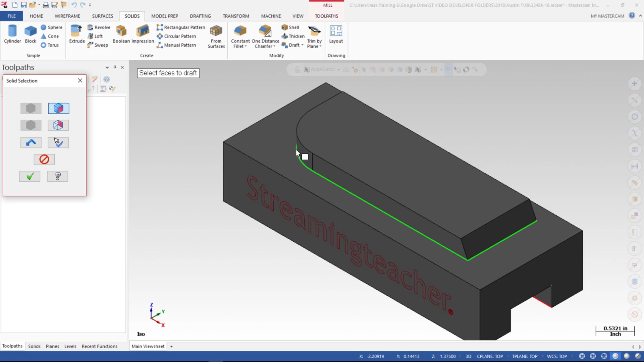Expand the Constant Fillet dropdown arrow
Viewport: 644px width, 362px height.
246,46
